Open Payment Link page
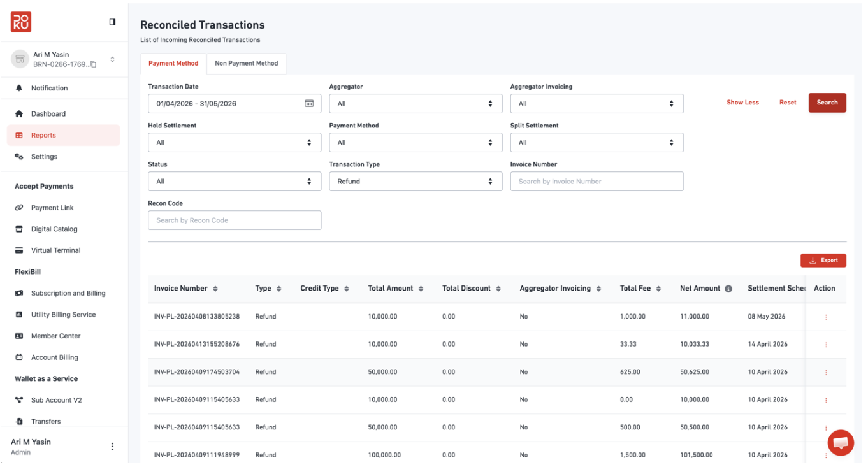The width and height of the screenshot is (868, 474). click(52, 208)
